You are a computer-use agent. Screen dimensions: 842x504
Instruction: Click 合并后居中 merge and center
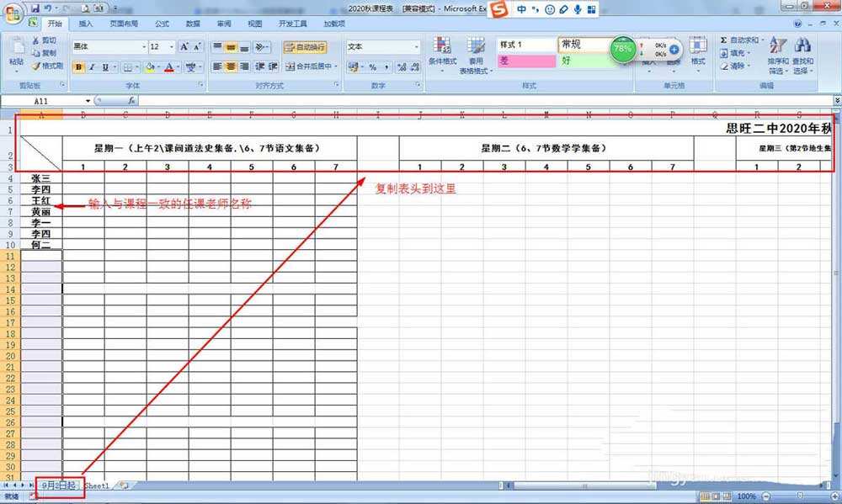coord(308,66)
